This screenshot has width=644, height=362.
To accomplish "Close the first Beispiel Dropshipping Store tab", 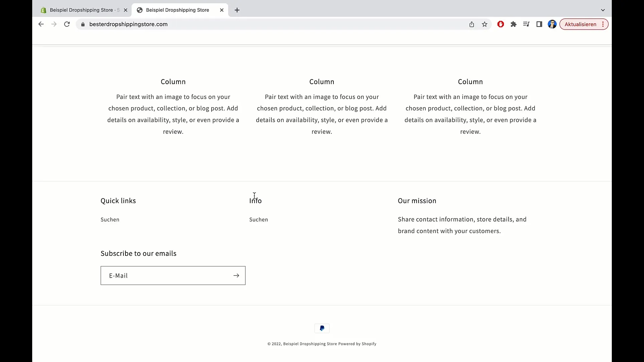I will (x=125, y=10).
